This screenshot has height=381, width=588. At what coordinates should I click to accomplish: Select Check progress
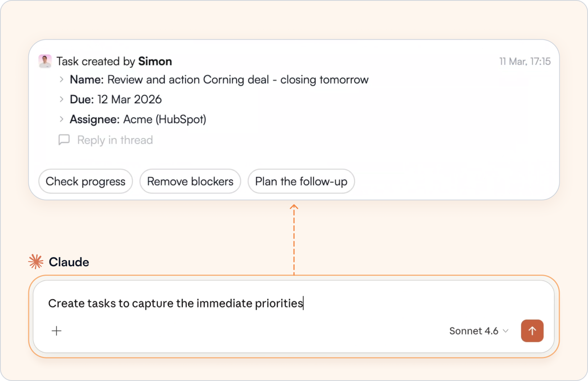click(85, 181)
